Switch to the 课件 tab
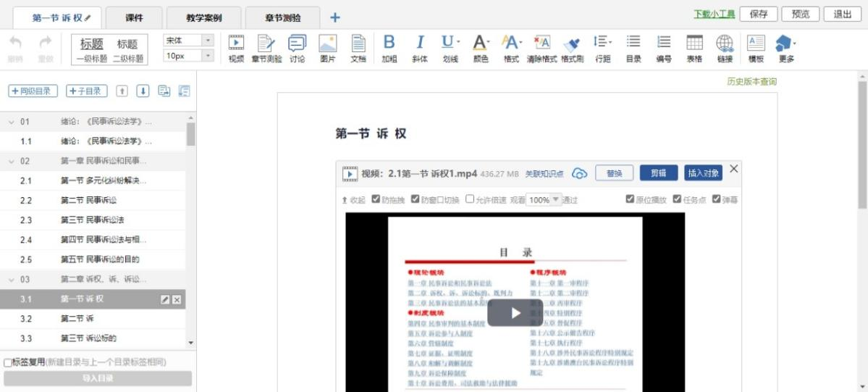The width and height of the screenshot is (868, 392). pos(134,17)
